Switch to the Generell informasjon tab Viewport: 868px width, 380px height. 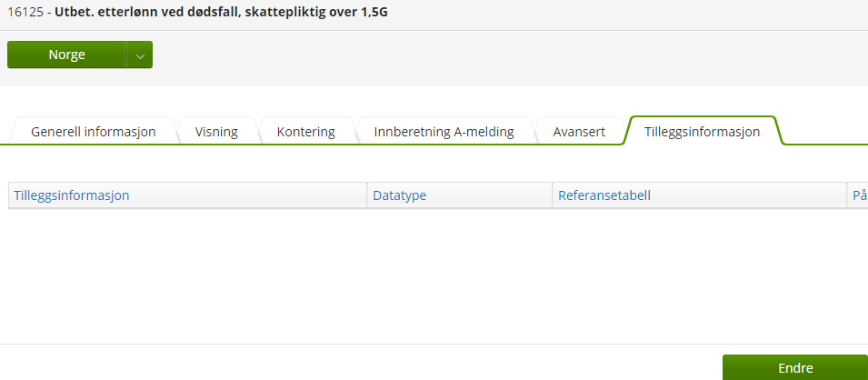(x=93, y=132)
